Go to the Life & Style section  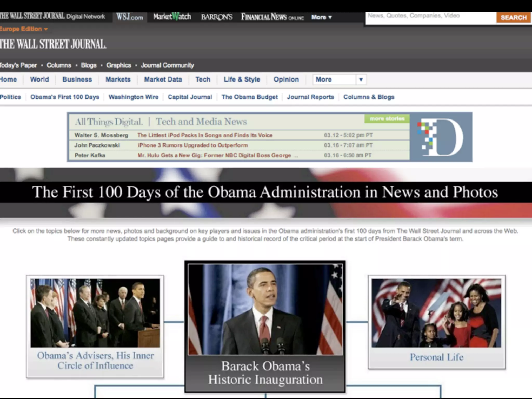(242, 79)
